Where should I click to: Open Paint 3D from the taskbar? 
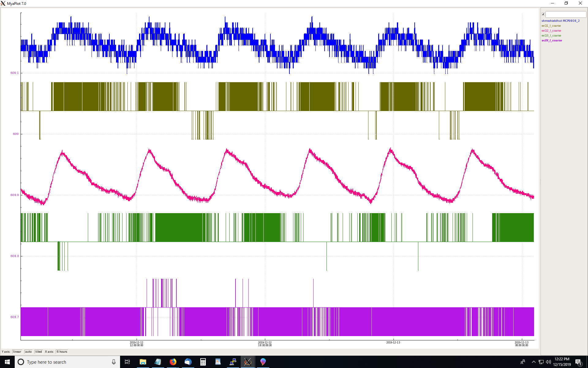coord(263,362)
